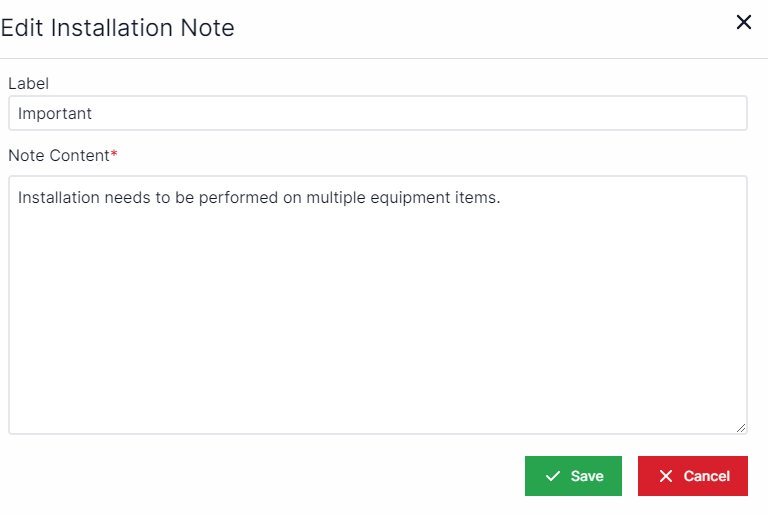Click the "Edit Installation Note" dialog title

pyautogui.click(x=117, y=28)
